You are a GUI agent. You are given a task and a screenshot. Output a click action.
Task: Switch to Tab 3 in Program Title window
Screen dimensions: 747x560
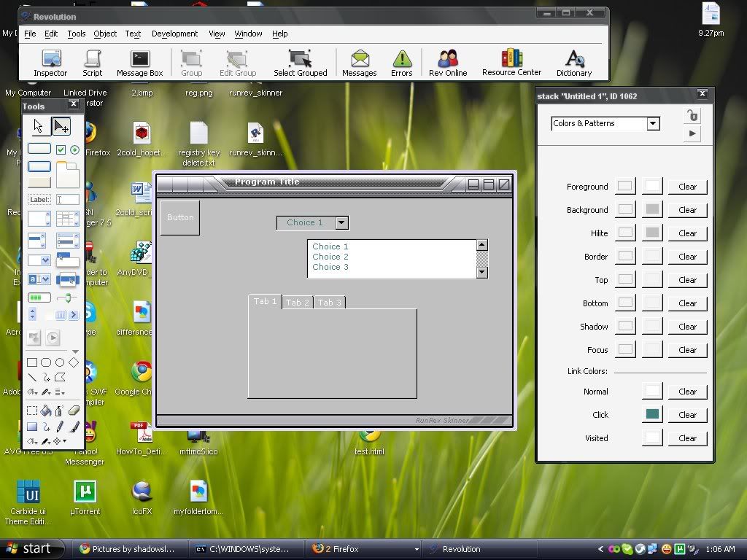pos(330,303)
